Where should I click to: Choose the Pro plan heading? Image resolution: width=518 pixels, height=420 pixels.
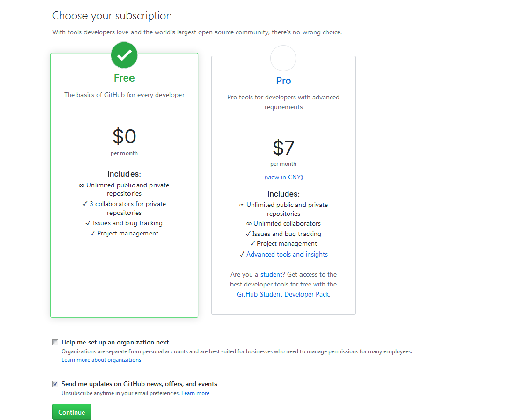pos(283,80)
